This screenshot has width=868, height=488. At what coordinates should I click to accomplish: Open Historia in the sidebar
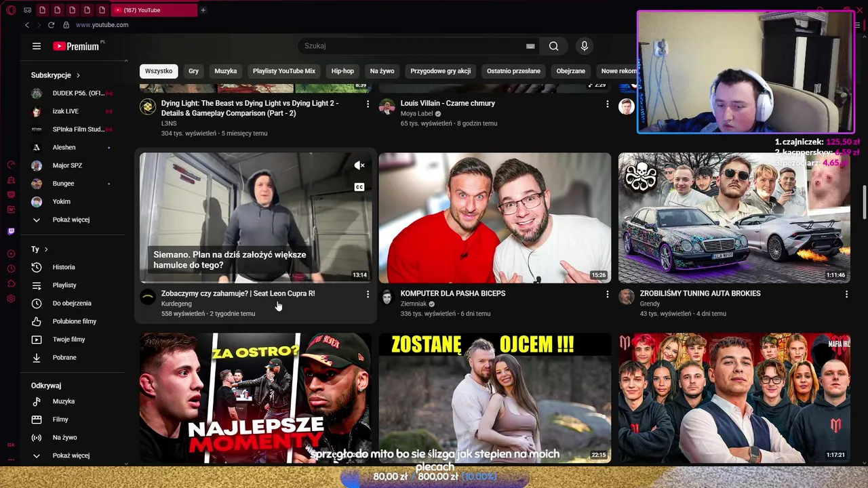[72, 267]
